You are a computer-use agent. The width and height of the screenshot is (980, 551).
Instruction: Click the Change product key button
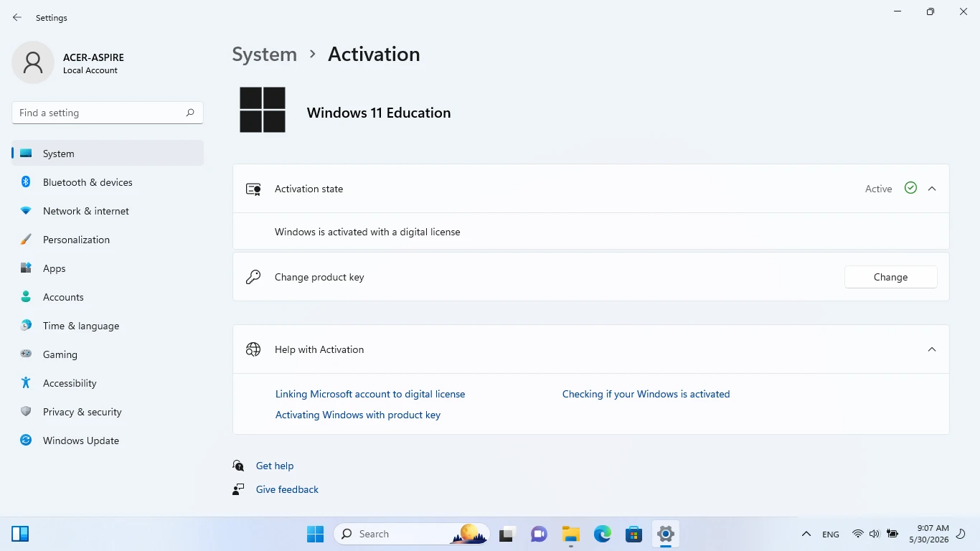[890, 277]
